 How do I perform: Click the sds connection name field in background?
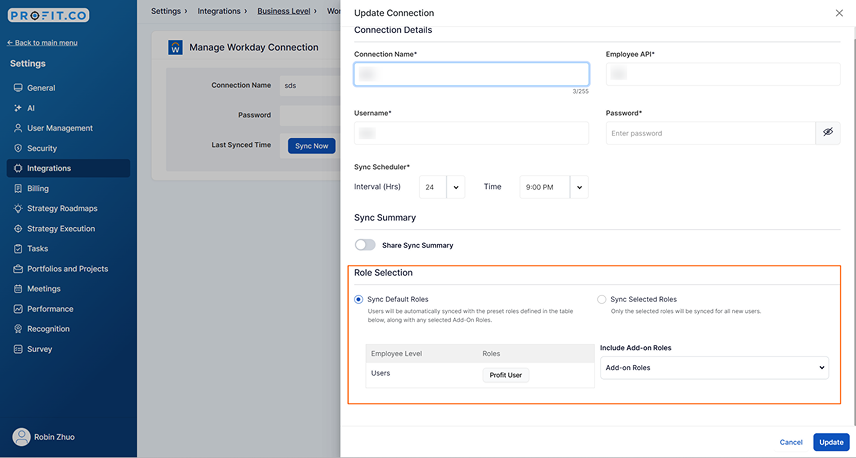[310, 86]
